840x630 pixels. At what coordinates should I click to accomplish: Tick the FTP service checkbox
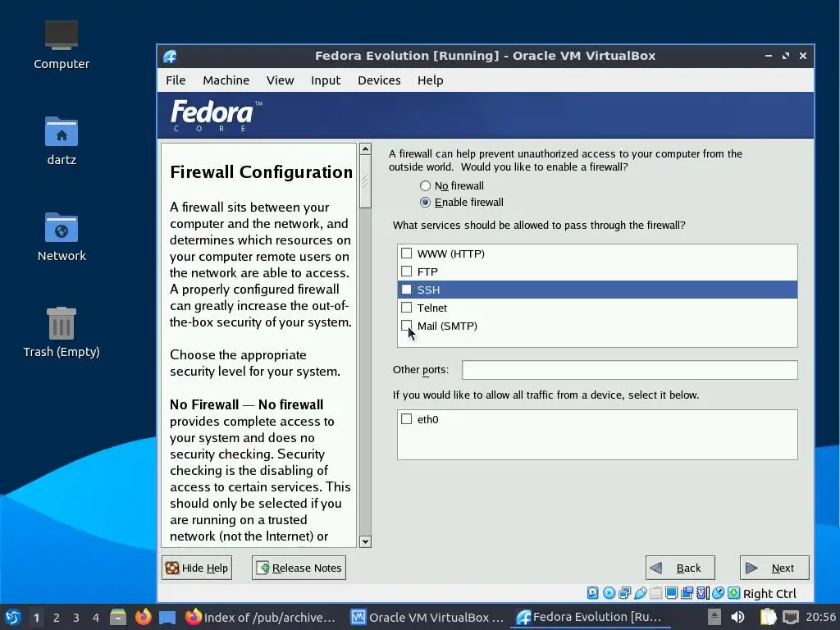[407, 271]
